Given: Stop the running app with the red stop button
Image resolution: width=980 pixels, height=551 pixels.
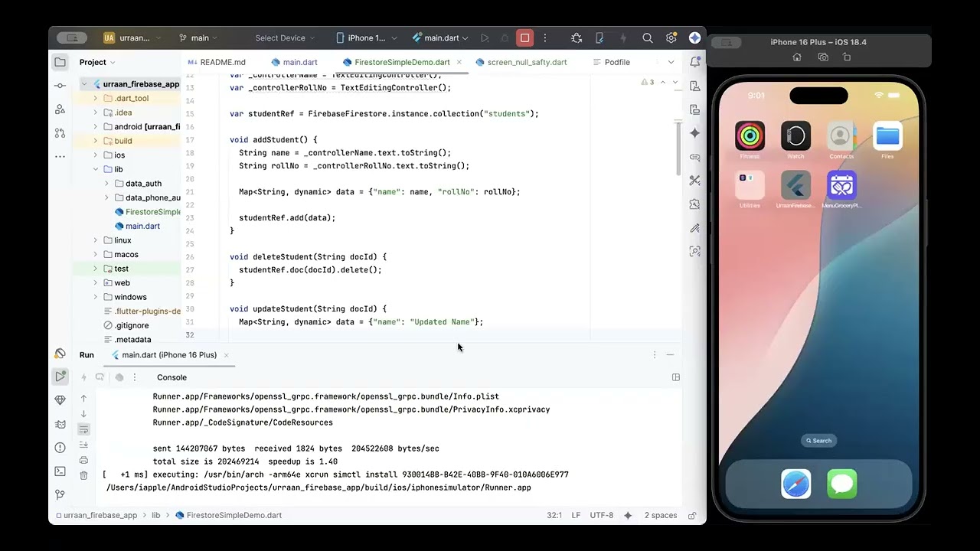Looking at the screenshot, I should pos(524,37).
